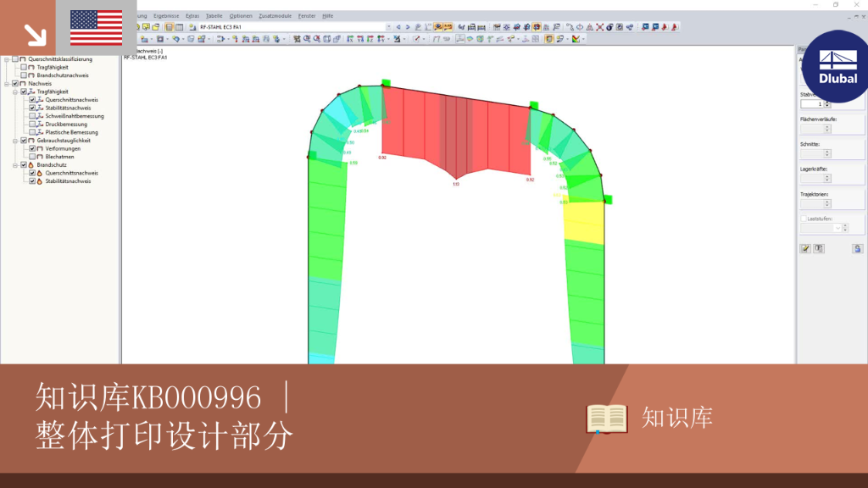Collapse the Gebrauchstauglichkeit tree node
868x488 pixels.
[x=15, y=141]
